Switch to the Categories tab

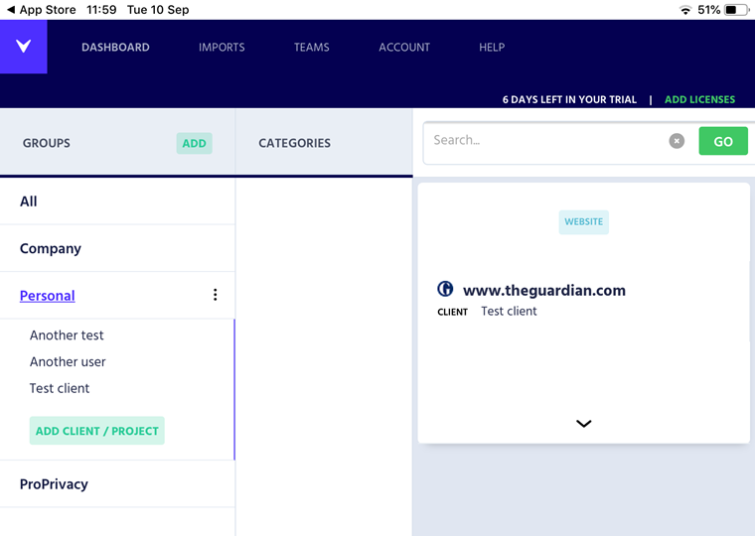pos(294,143)
